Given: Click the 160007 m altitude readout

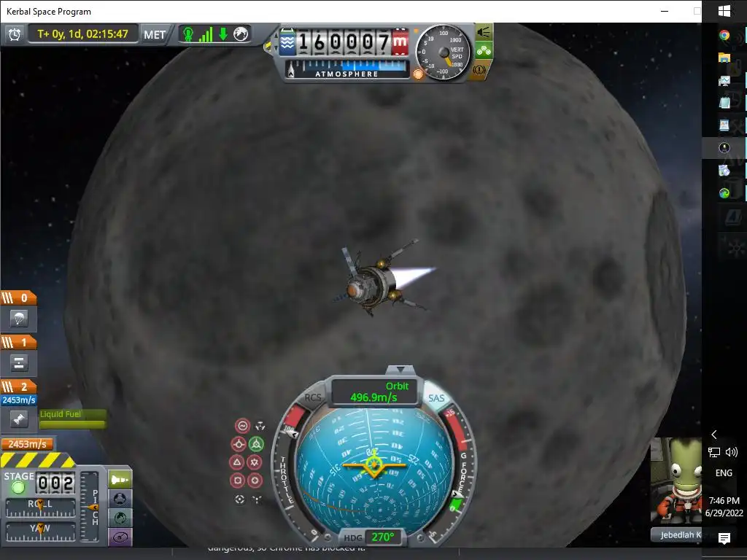Looking at the screenshot, I should pos(352,42).
